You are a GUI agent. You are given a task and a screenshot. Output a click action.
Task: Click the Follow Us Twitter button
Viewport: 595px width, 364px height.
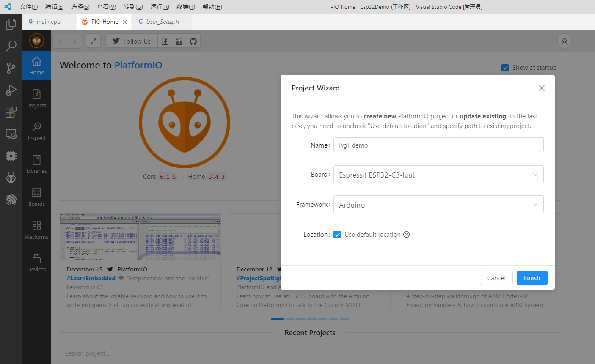[131, 41]
